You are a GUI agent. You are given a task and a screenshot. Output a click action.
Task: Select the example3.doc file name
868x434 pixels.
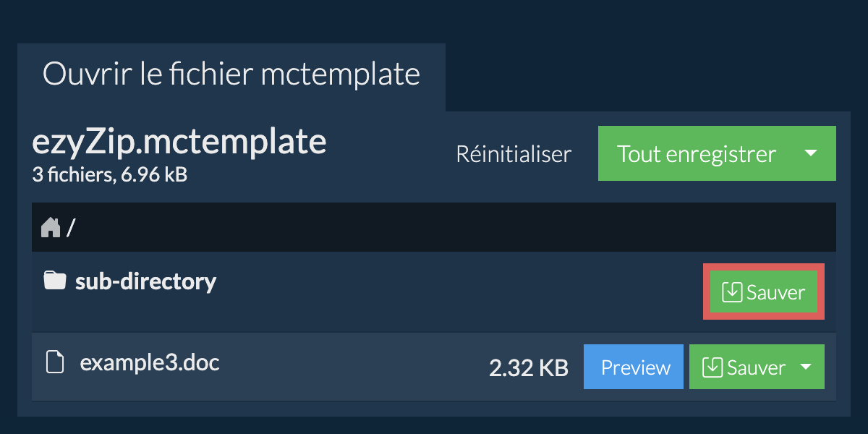pos(150,362)
